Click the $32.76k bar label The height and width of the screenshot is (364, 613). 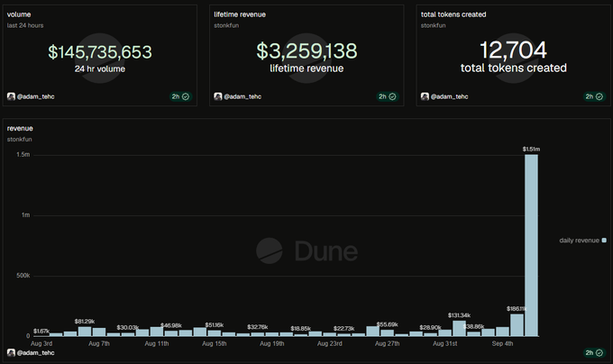click(257, 327)
